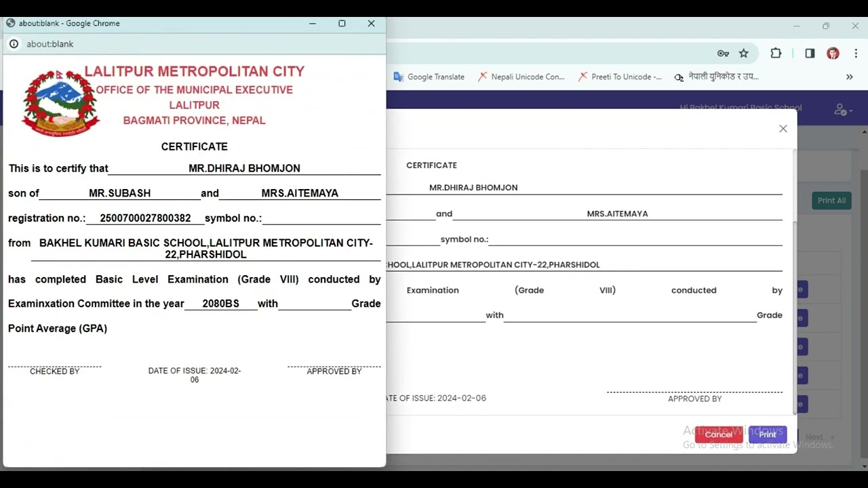
Task: Open the Preeti To Unicode bookmark
Action: click(x=620, y=77)
